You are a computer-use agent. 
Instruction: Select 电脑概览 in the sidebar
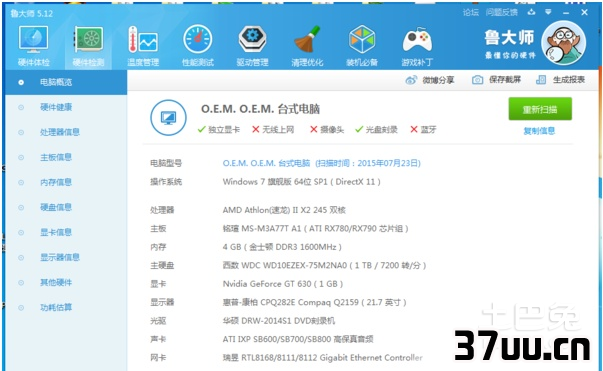(x=66, y=82)
